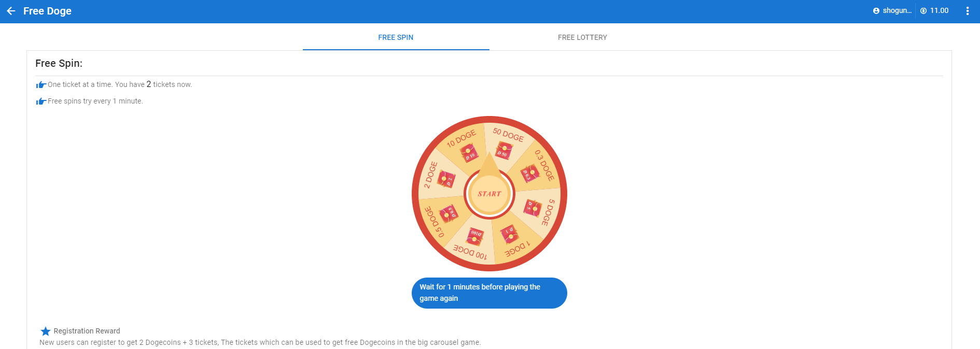The image size is (980, 349).
Task: Open the three-dot overflow menu
Action: tap(968, 11)
